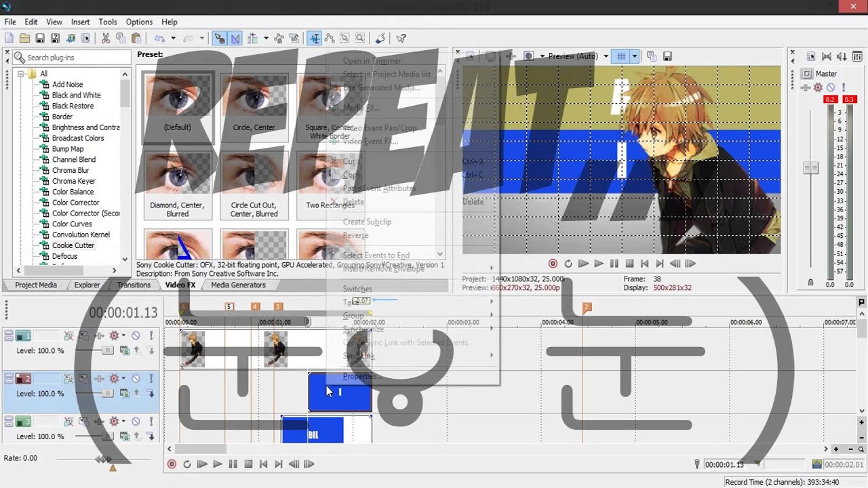Select the Zoom magnifier tool icon
Viewport: 868px width, 488px height.
click(x=359, y=39)
